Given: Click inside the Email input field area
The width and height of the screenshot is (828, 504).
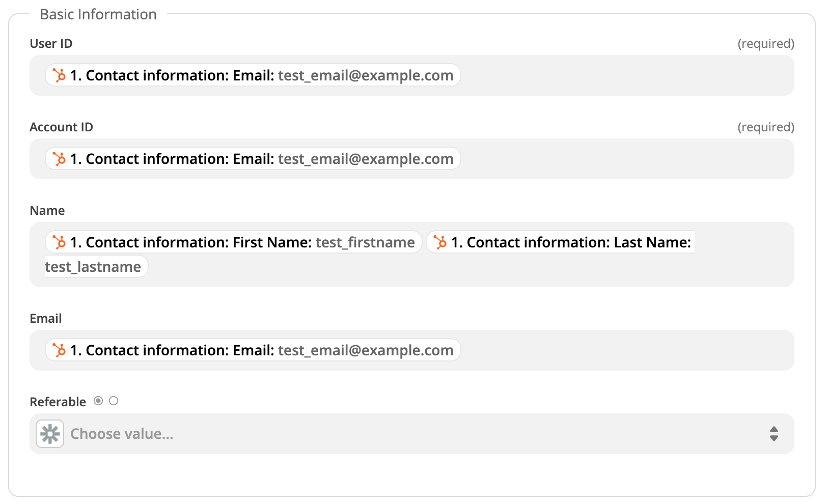Looking at the screenshot, I should (560, 350).
